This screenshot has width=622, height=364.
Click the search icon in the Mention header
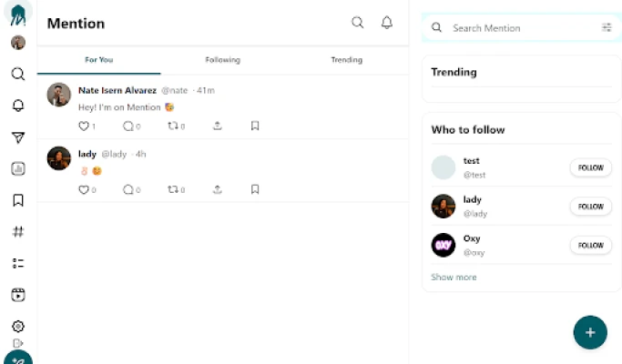click(358, 23)
